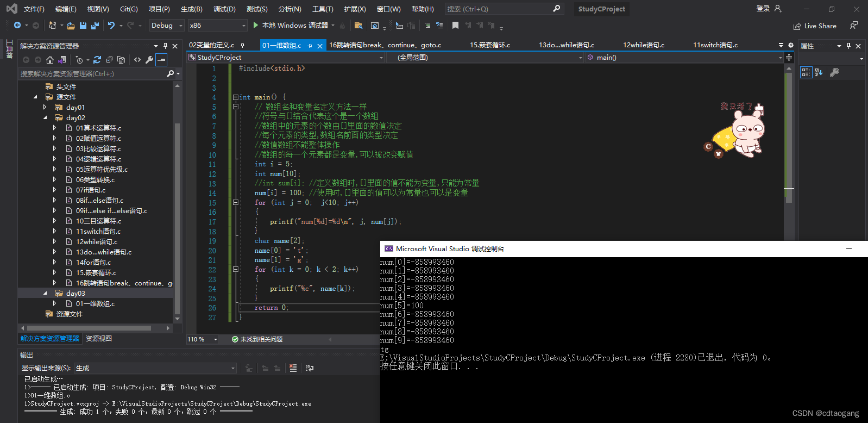Collapse the day02 folder
The width and height of the screenshot is (868, 423).
[45, 118]
